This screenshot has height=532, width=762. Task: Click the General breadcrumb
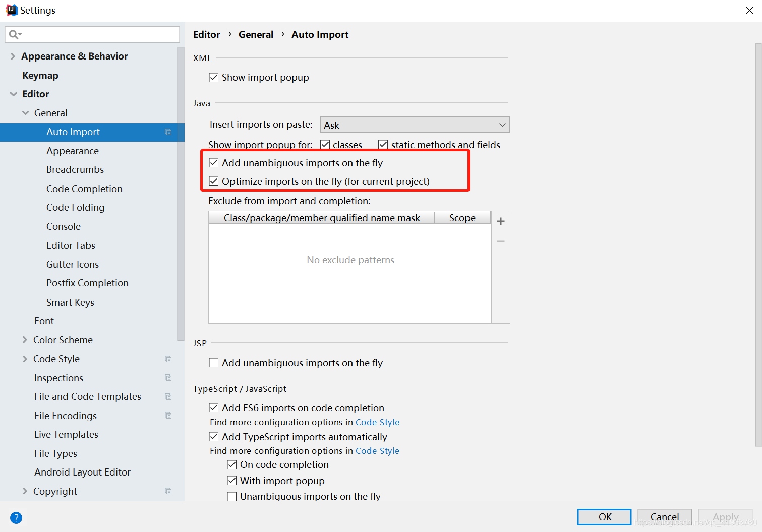tap(256, 35)
